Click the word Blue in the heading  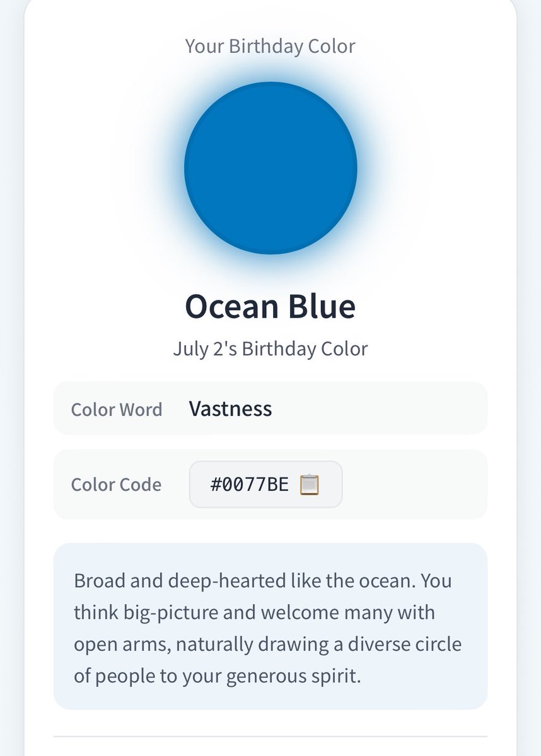(x=322, y=306)
